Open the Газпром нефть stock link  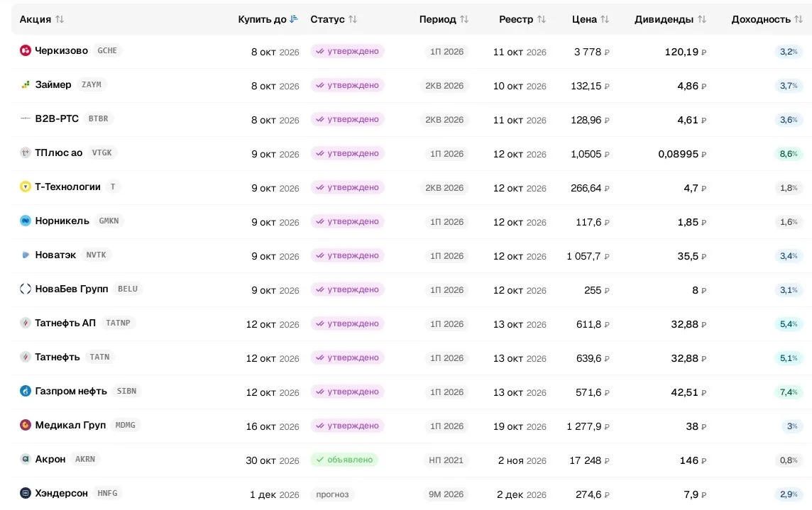click(71, 391)
